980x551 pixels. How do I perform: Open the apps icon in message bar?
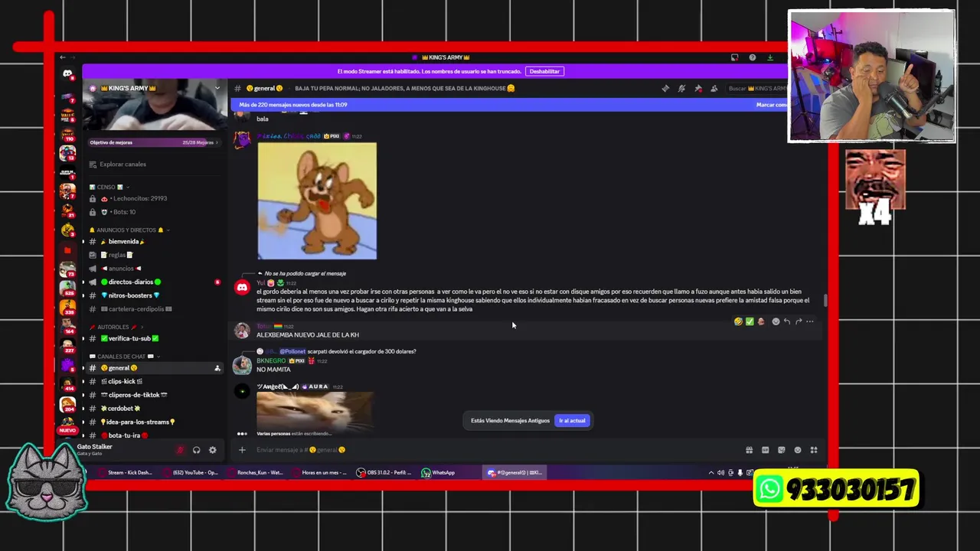[x=814, y=450]
